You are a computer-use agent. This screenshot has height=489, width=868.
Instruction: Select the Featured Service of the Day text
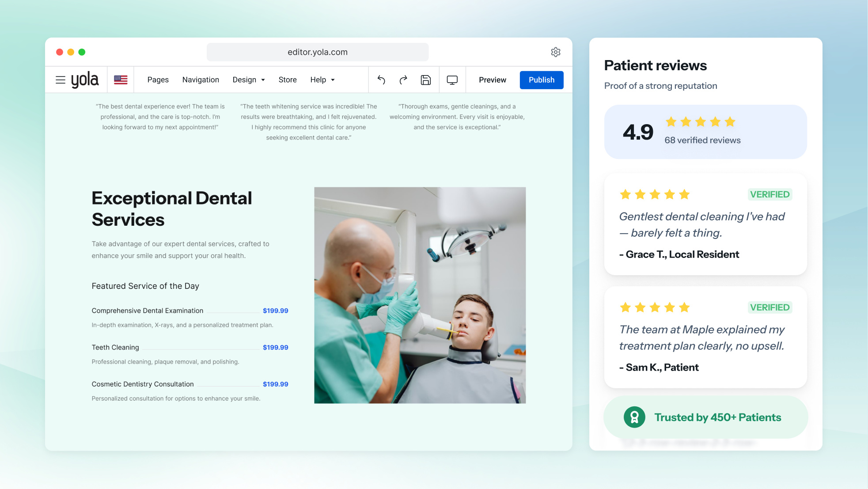(x=145, y=286)
